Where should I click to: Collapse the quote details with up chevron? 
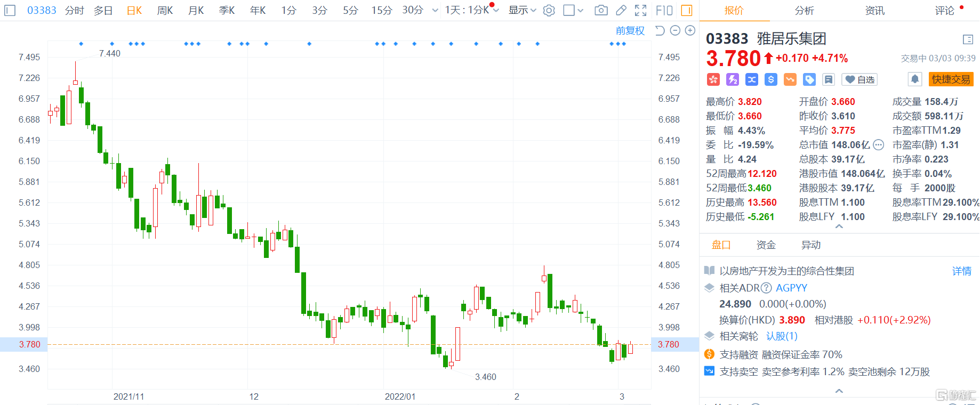click(839, 227)
